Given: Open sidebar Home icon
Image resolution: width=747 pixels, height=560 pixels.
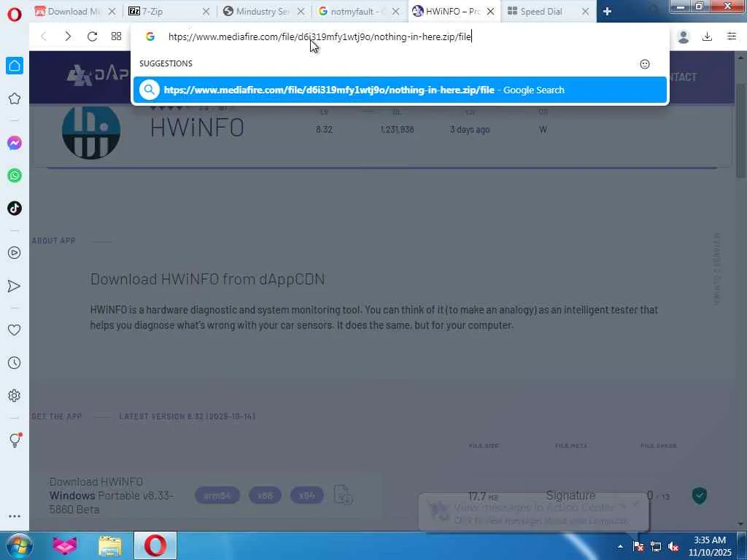Looking at the screenshot, I should point(15,66).
